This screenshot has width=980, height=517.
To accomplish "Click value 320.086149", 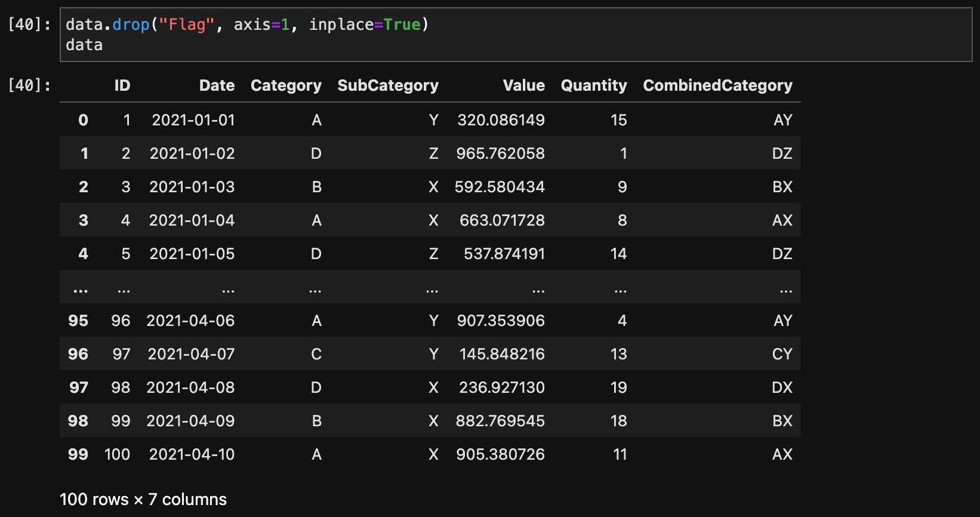I will 501,120.
